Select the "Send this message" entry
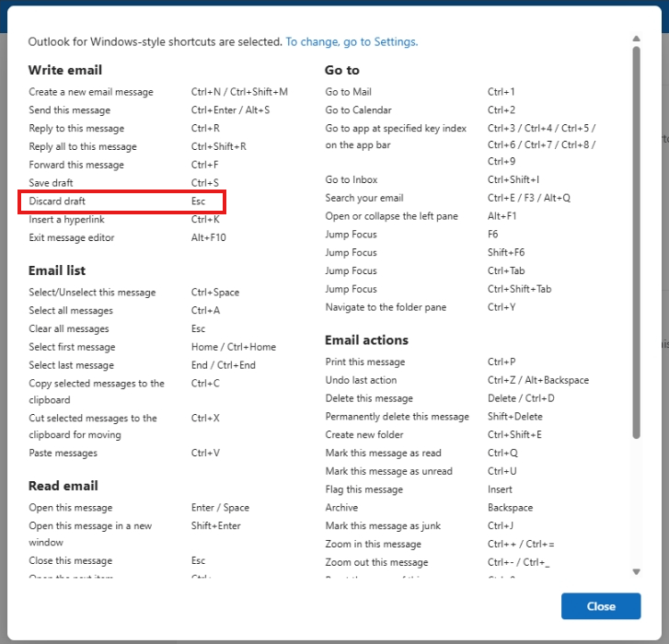Viewport: 669px width, 644px height. click(70, 110)
